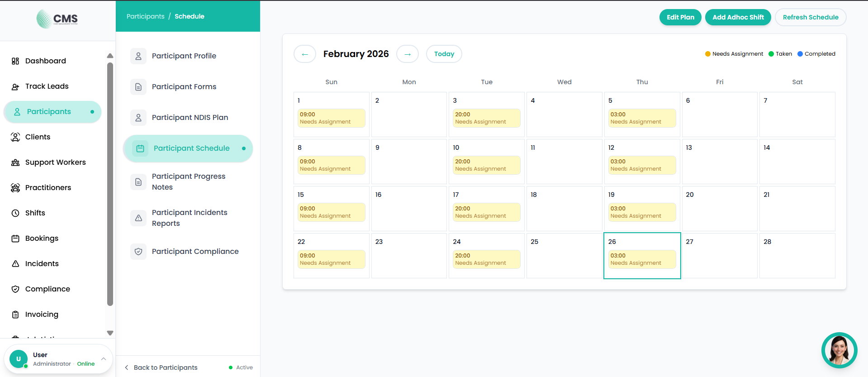Click the Participants person icon in sidebar
This screenshot has height=377, width=868.
pos(17,112)
